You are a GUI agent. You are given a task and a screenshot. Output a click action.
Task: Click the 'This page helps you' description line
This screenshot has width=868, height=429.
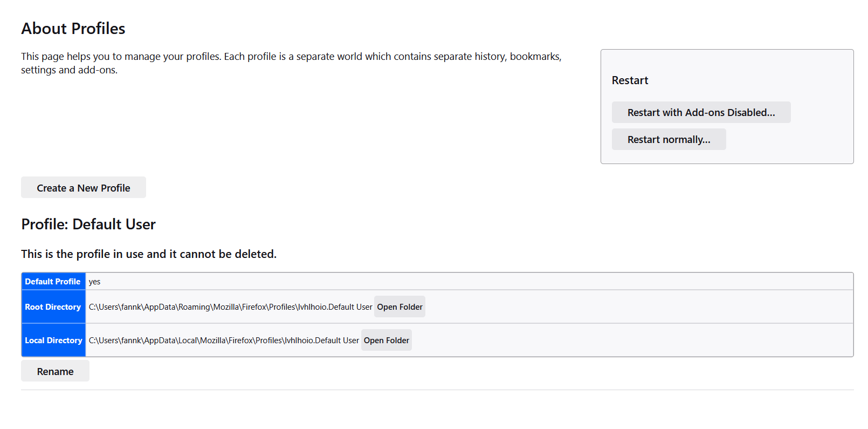click(x=291, y=57)
